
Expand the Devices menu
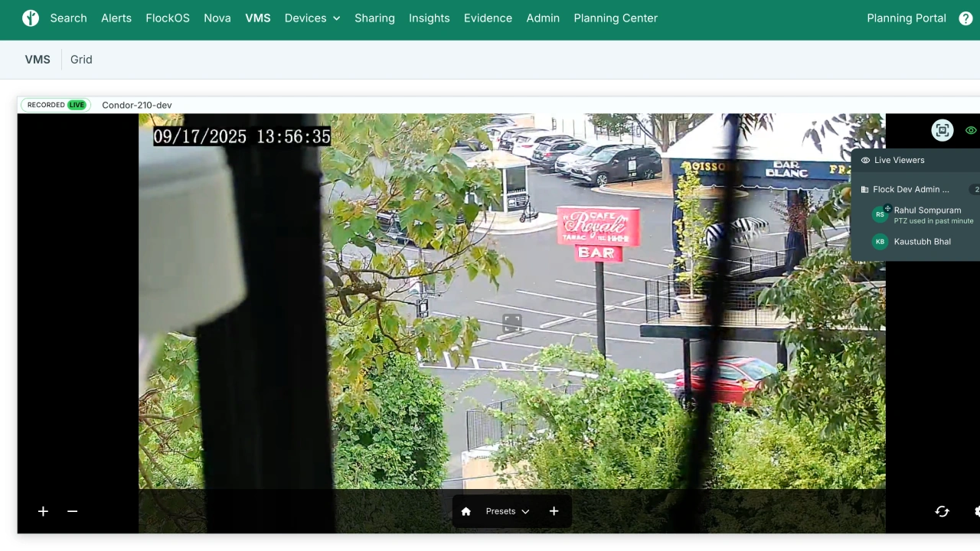point(312,18)
